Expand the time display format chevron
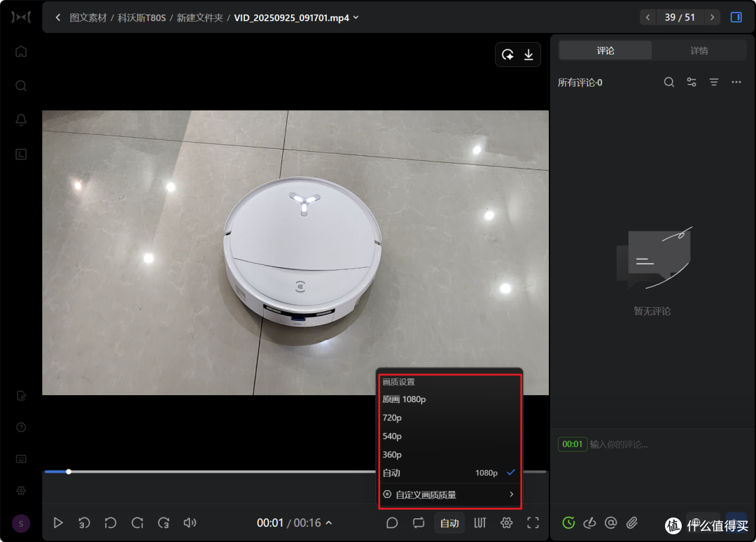This screenshot has width=756, height=542. click(x=329, y=522)
